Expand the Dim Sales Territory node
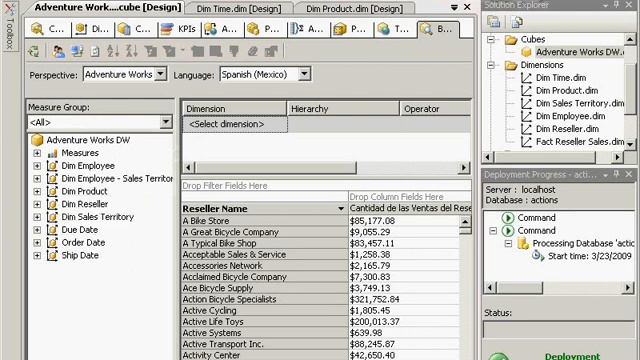The height and width of the screenshot is (360, 640). (37, 217)
